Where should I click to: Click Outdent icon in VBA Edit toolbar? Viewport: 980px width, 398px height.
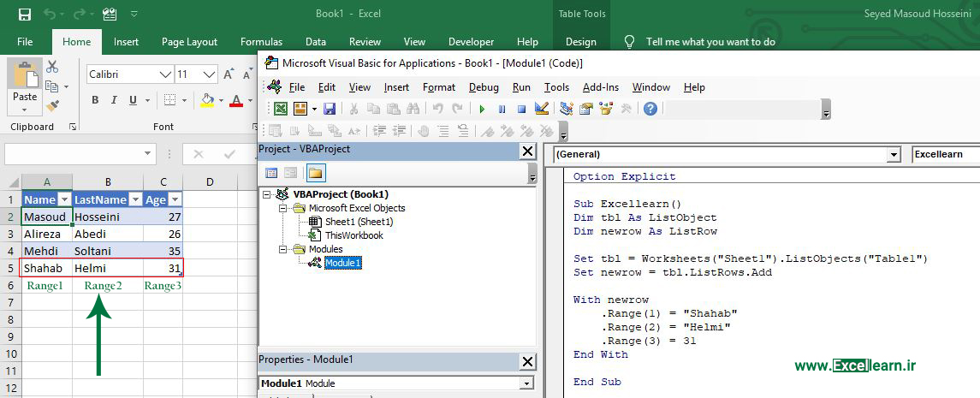click(x=399, y=131)
